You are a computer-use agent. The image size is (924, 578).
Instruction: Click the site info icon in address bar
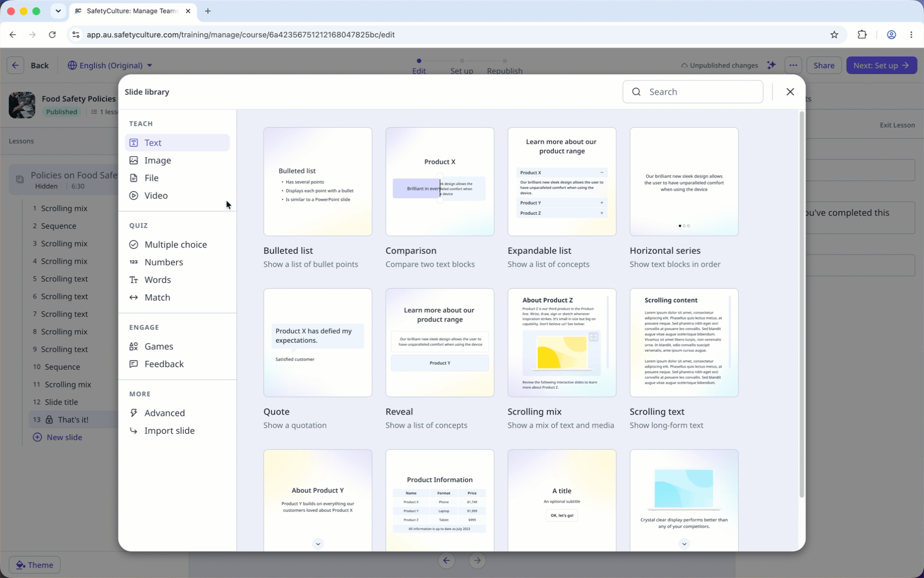click(x=76, y=35)
